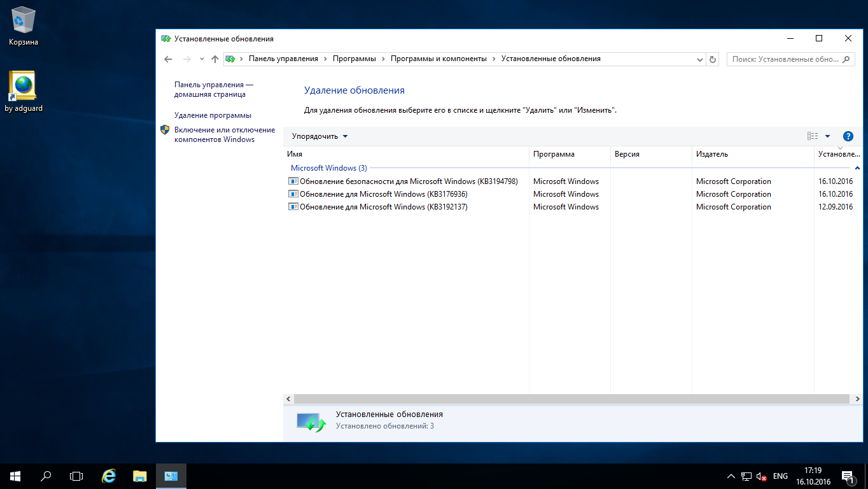The image size is (868, 489).
Task: Click the icon beside KB3176936 update
Action: coord(293,194)
